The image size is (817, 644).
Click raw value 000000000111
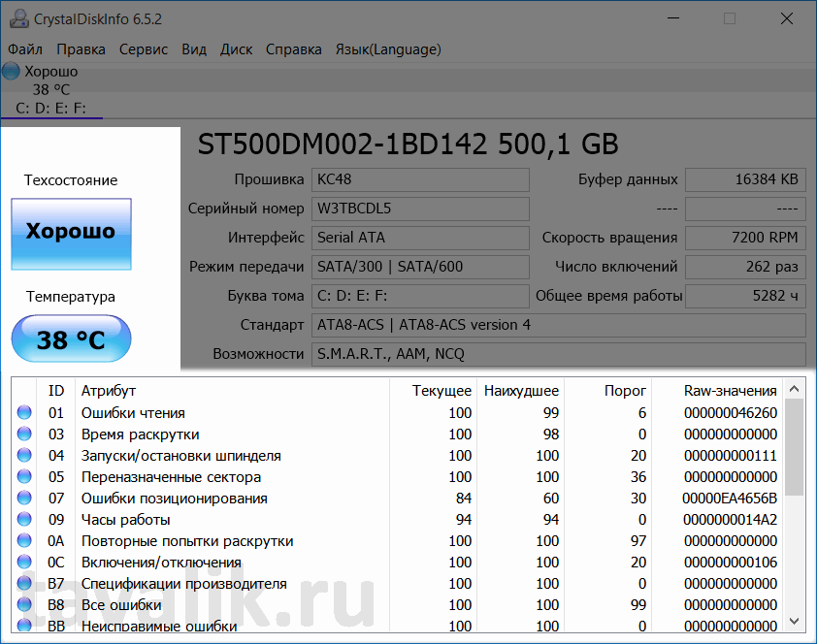[730, 456]
